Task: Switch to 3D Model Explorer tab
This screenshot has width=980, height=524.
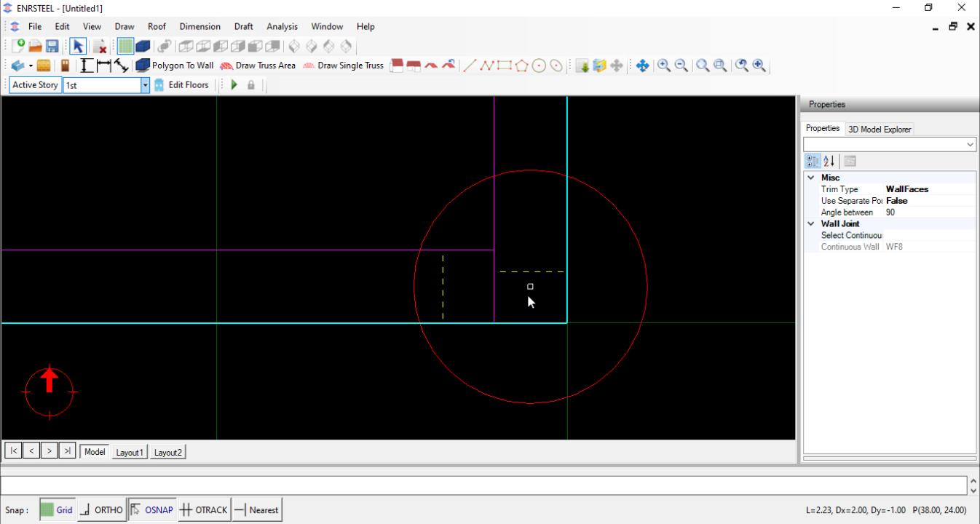Action: tap(880, 130)
